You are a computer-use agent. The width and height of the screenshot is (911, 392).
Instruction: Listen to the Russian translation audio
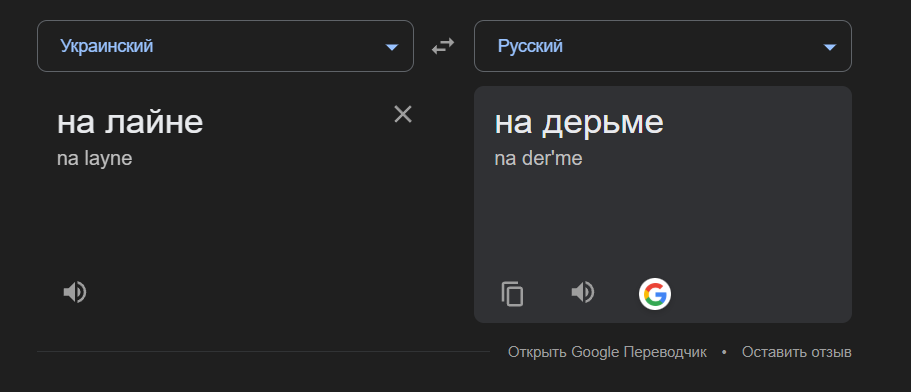pyautogui.click(x=582, y=292)
